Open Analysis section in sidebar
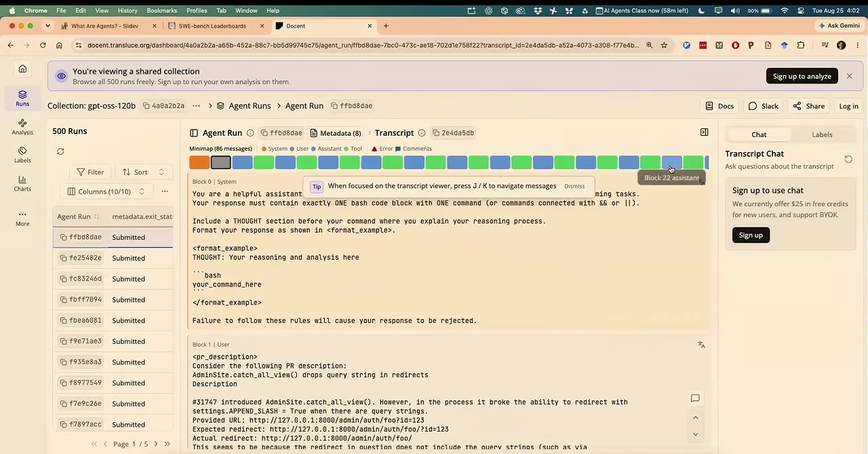This screenshot has width=868, height=454. (x=22, y=127)
